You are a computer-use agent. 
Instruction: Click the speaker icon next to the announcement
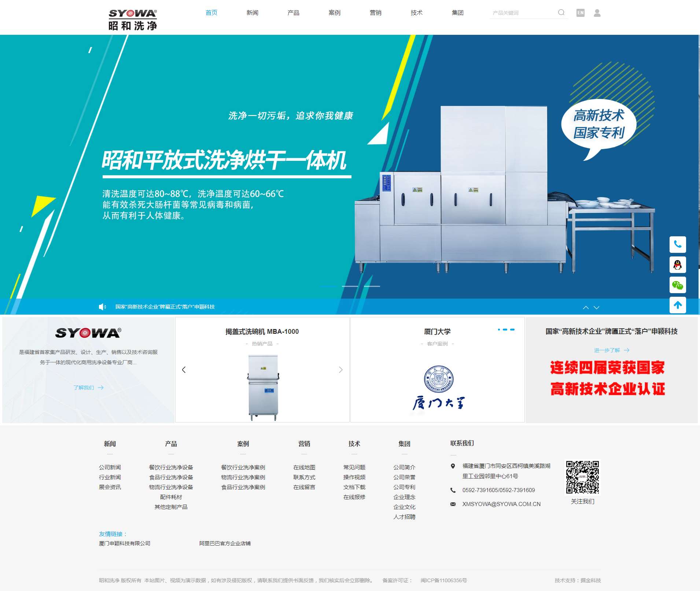pyautogui.click(x=102, y=306)
